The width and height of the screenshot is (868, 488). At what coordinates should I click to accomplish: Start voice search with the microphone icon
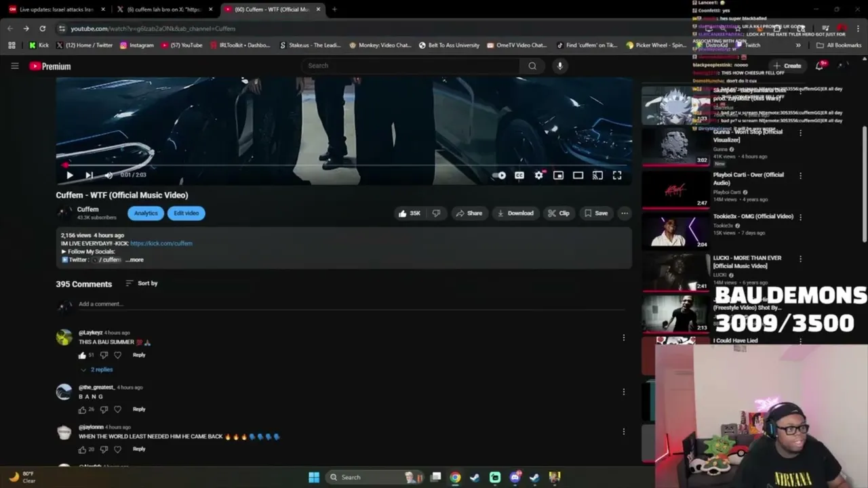pyautogui.click(x=559, y=66)
